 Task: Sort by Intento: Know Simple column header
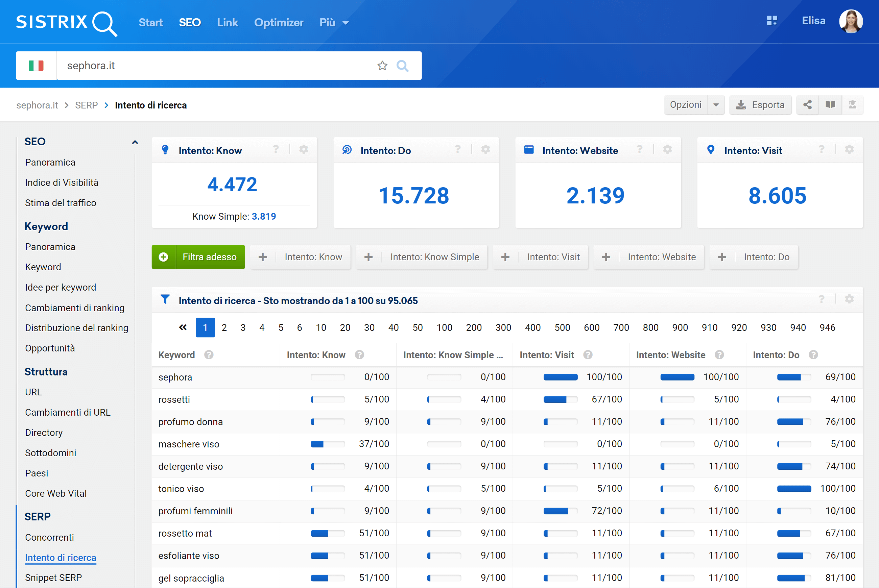click(453, 355)
